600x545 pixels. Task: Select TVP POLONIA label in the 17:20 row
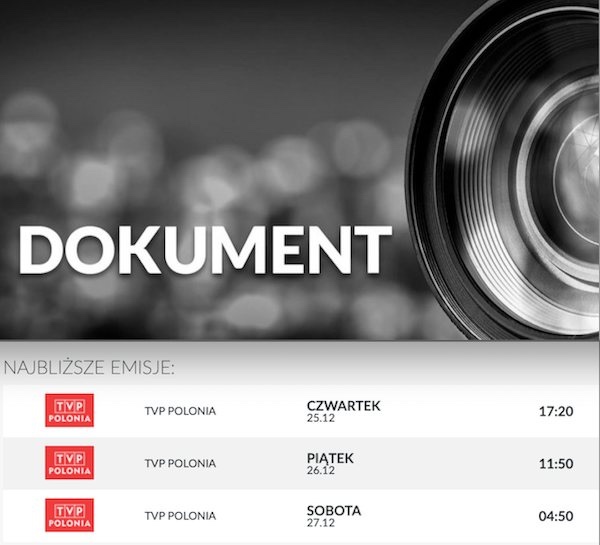point(180,411)
